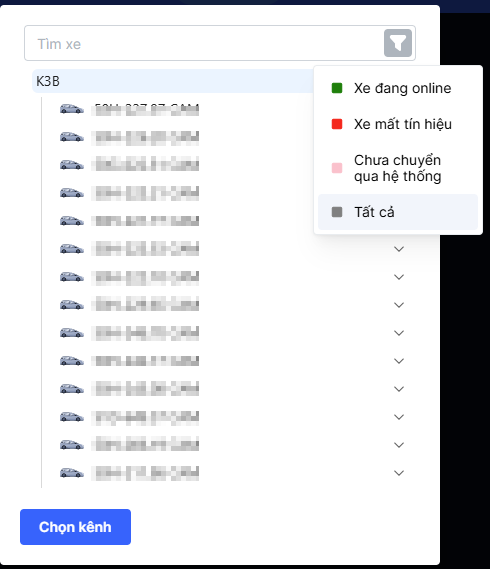Click the last car icon in the list
490x569 pixels.
tap(72, 473)
